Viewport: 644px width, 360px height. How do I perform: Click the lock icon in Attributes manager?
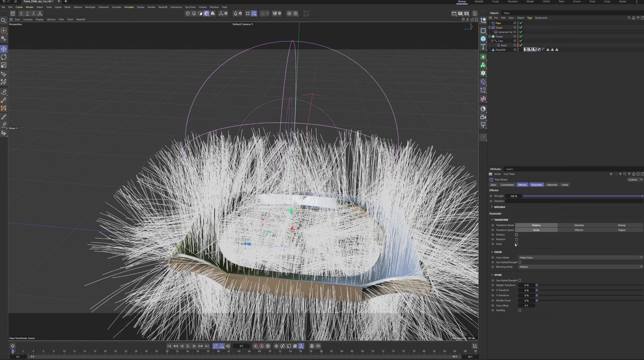(634, 174)
